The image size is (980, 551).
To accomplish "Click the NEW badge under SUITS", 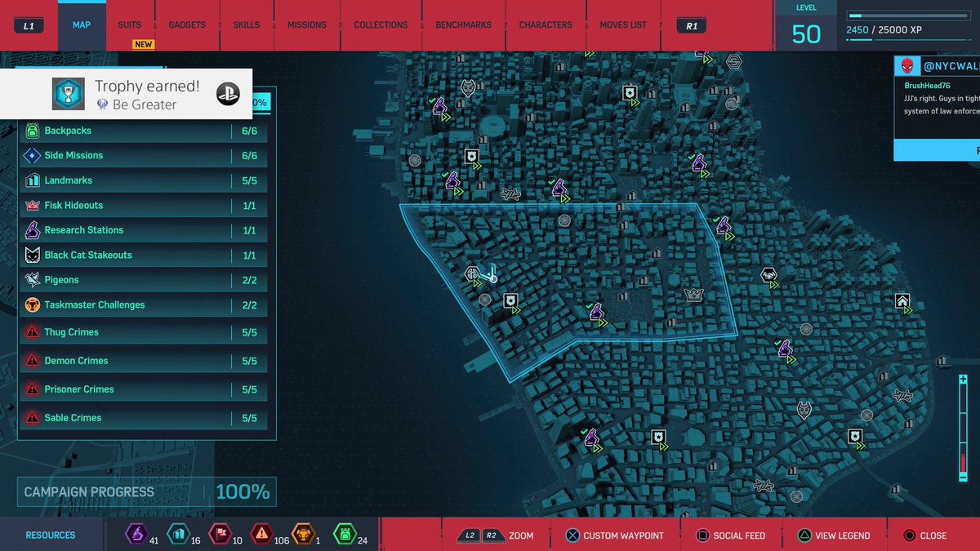I will [144, 44].
